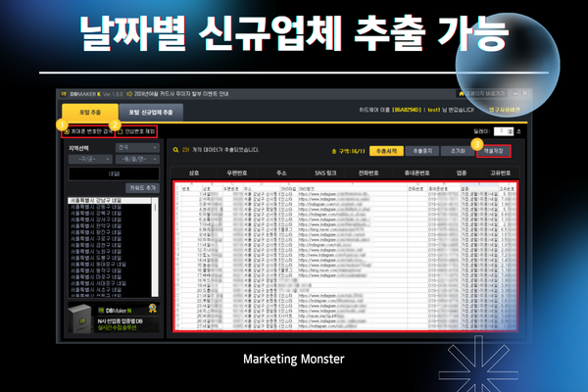Screen dimensions: 588x392
Task: Click the 영구사용버전 license label
Action: [x=504, y=110]
